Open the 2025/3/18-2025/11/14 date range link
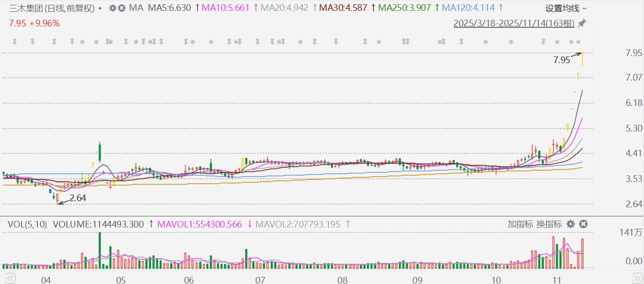Viewport: 644px width, 284px height. point(514,23)
